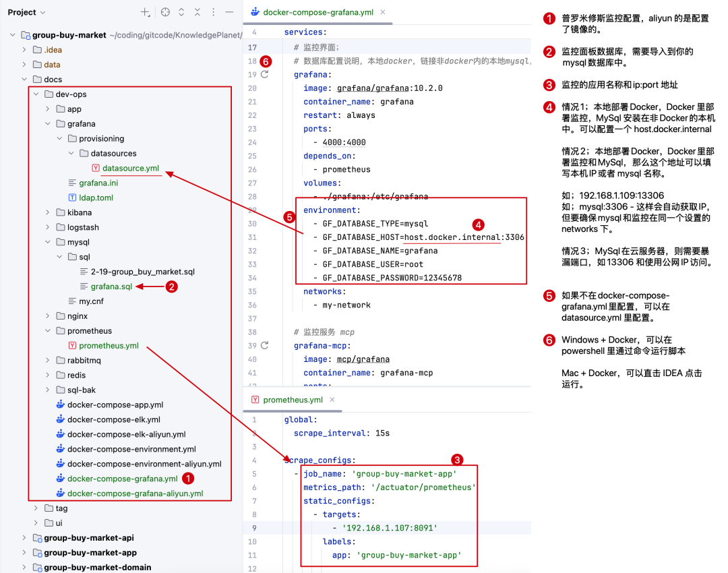Collapse the provisioning folder
Image resolution: width=728 pixels, height=573 pixels.
point(59,138)
